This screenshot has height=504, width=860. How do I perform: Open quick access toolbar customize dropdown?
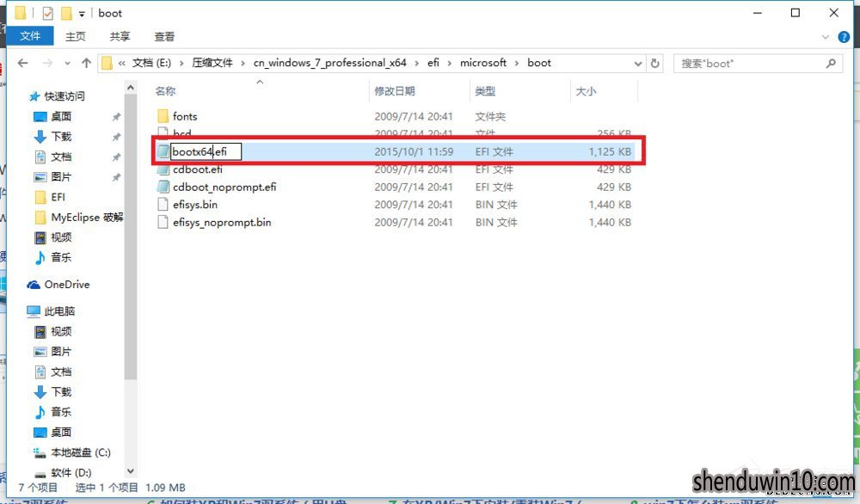coord(82,14)
